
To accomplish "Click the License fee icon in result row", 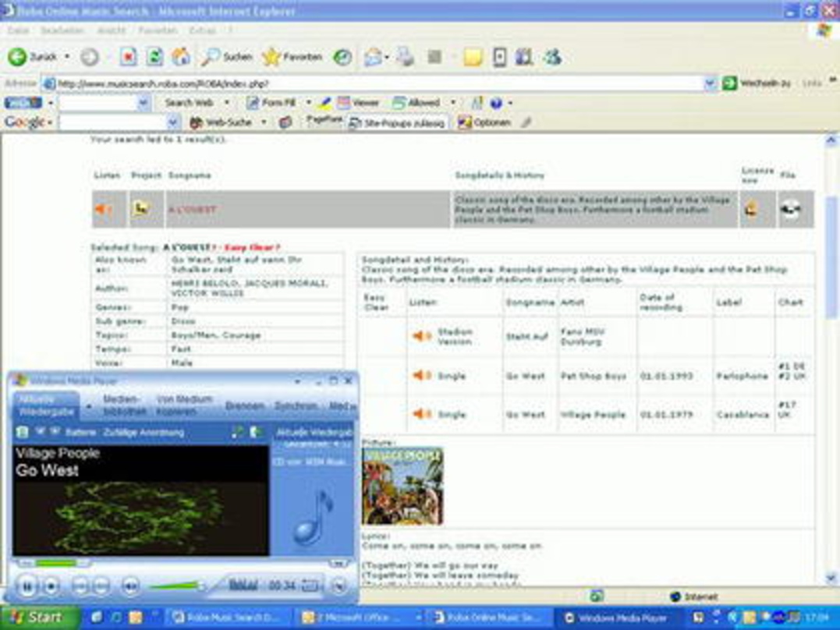I will [751, 210].
